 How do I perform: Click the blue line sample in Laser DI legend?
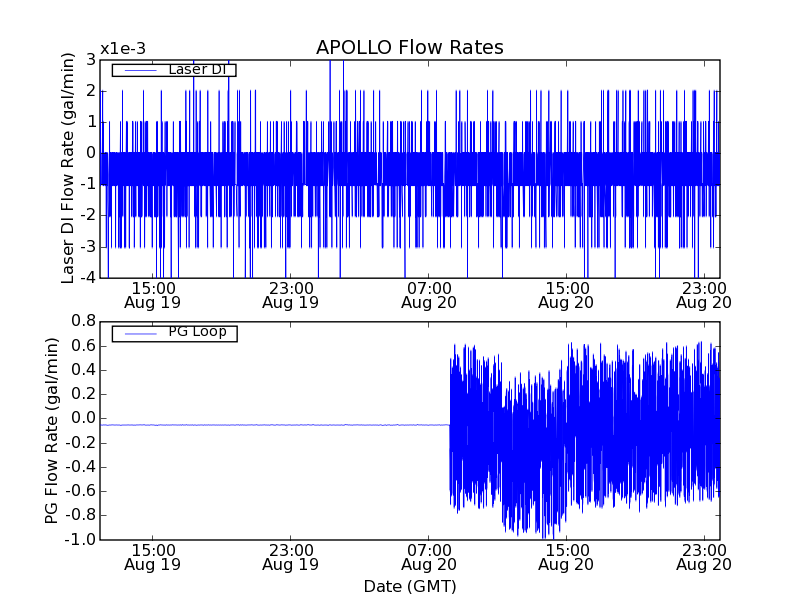click(139, 70)
